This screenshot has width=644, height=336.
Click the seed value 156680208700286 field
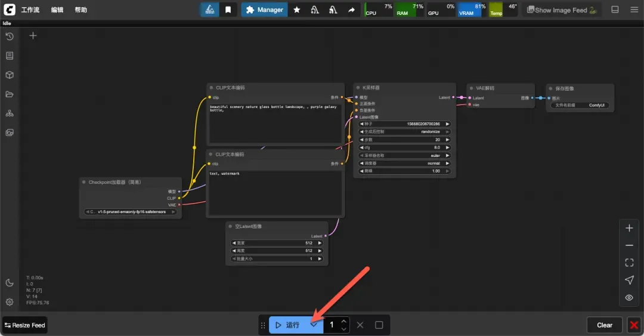pos(404,124)
